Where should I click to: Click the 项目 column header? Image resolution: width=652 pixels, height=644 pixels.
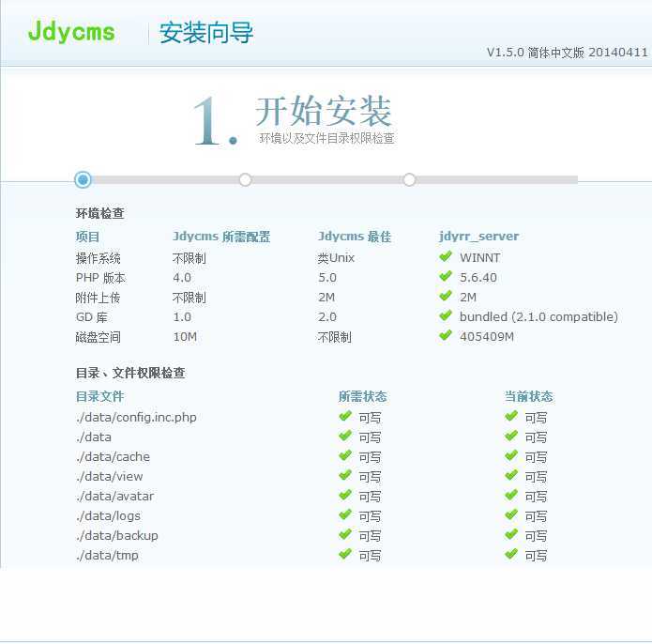[87, 237]
